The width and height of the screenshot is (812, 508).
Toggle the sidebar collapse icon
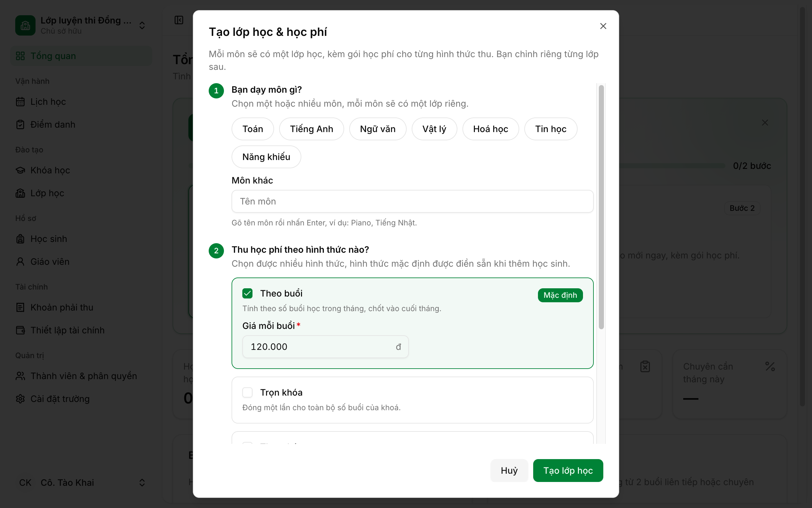click(179, 20)
